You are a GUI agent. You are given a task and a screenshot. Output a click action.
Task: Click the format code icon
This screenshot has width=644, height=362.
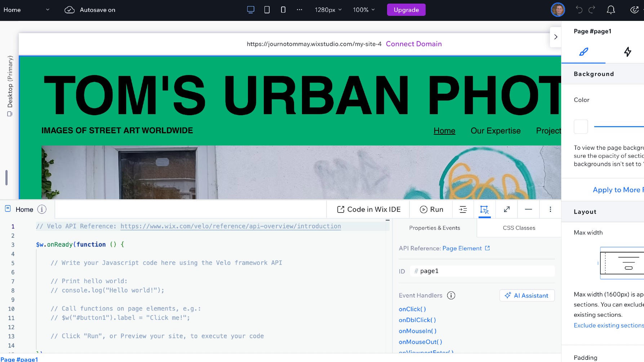(463, 209)
